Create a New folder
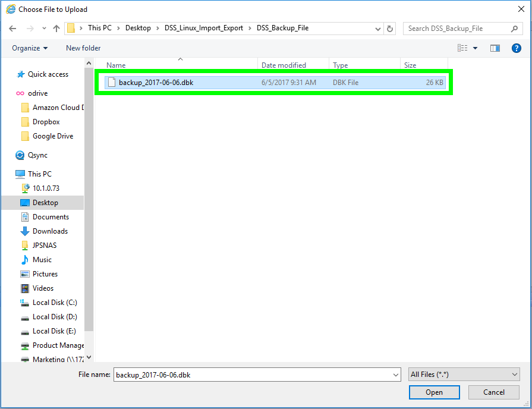The image size is (532, 409). [83, 48]
